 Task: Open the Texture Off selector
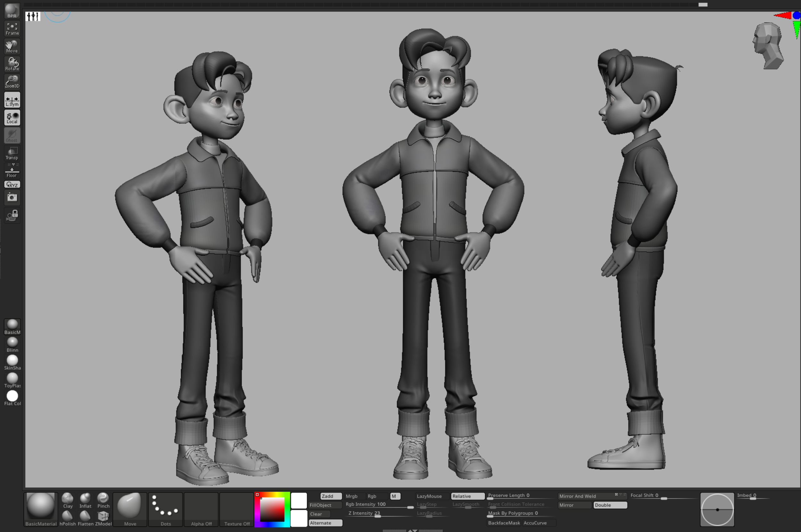(237, 509)
